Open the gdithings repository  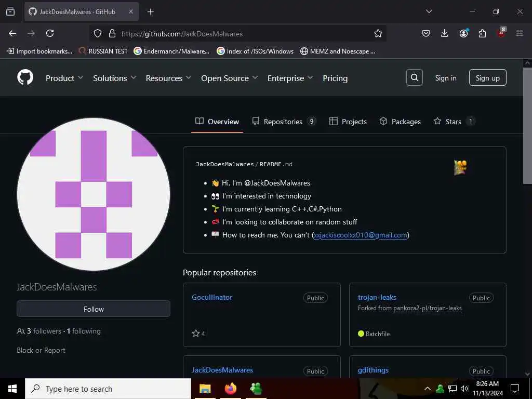click(373, 370)
